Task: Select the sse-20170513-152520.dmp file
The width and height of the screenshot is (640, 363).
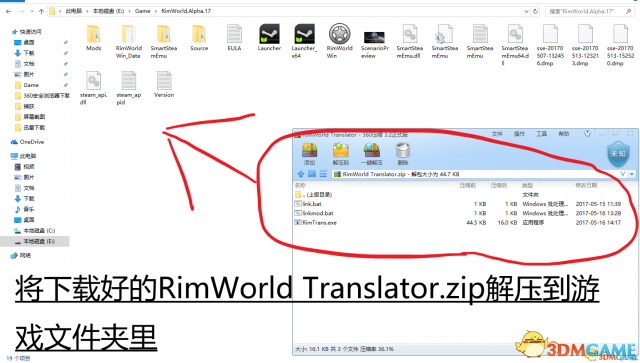Action: [x=620, y=45]
